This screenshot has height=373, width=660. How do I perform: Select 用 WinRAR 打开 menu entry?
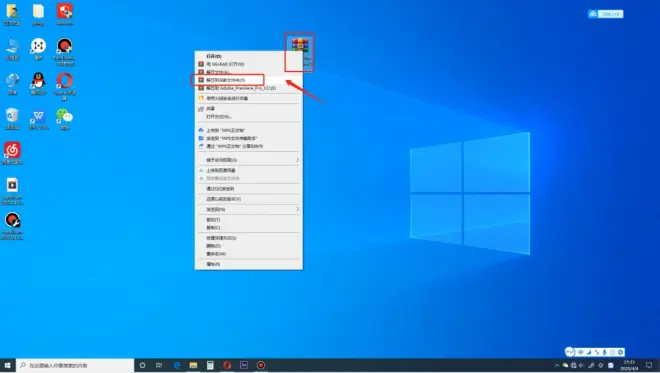pos(248,64)
